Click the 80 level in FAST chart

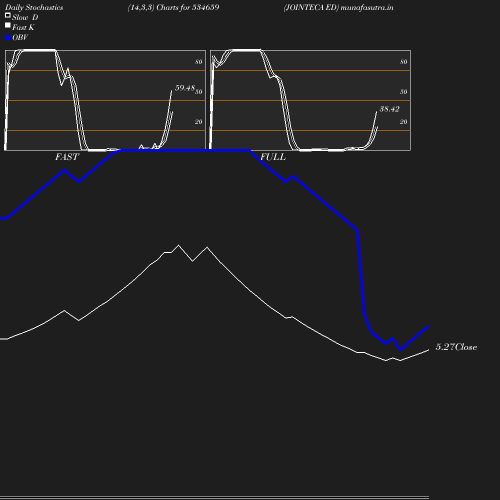[x=199, y=62]
